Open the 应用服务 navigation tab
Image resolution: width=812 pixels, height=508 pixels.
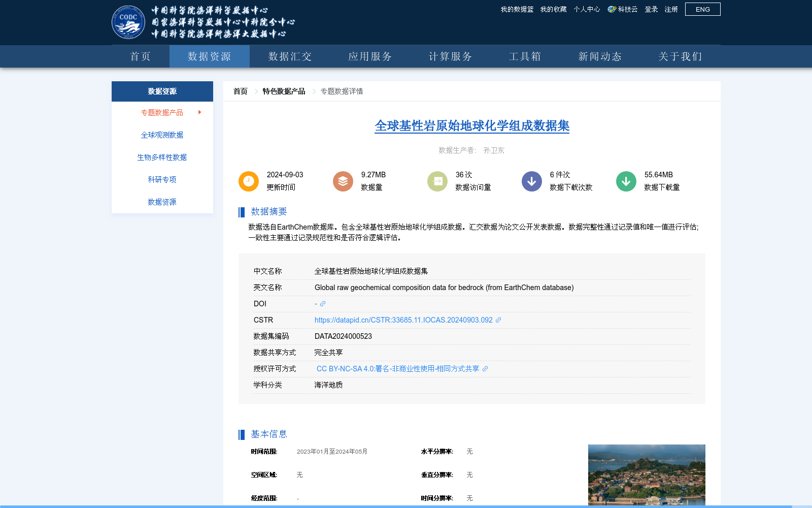coord(370,56)
